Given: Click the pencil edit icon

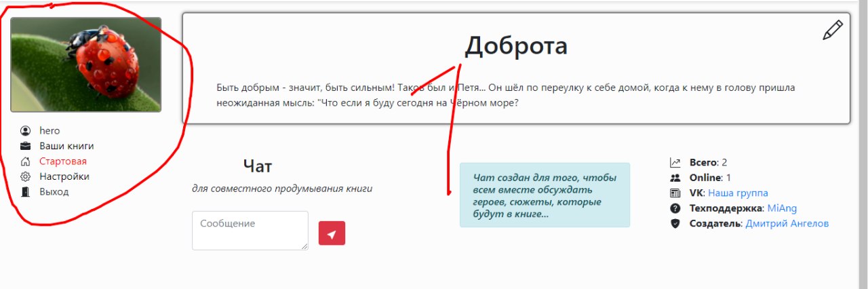Looking at the screenshot, I should (x=833, y=31).
